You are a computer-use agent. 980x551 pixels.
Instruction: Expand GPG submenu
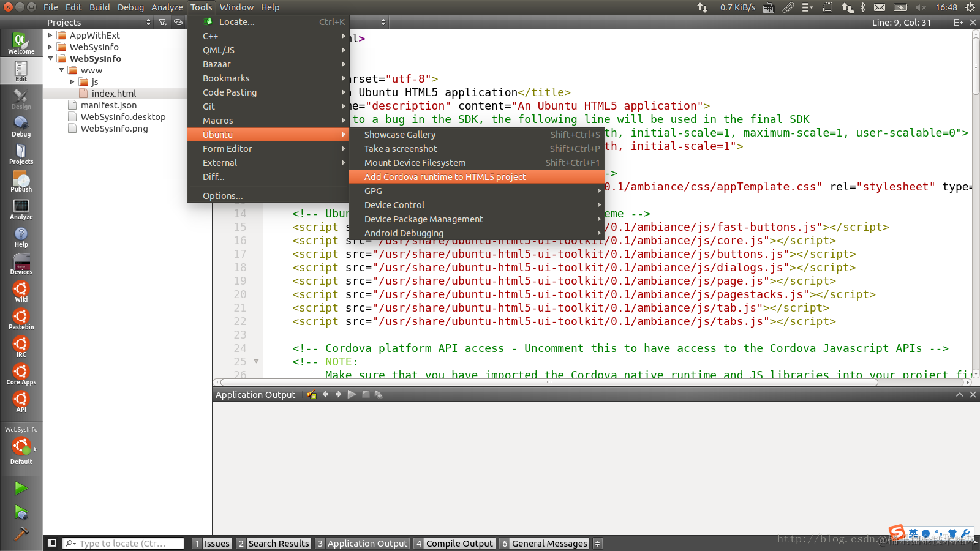(x=477, y=191)
